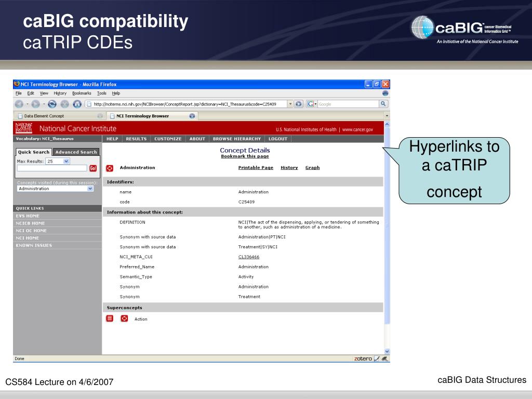Open the View menu
The height and width of the screenshot is (399, 532).
44,94
